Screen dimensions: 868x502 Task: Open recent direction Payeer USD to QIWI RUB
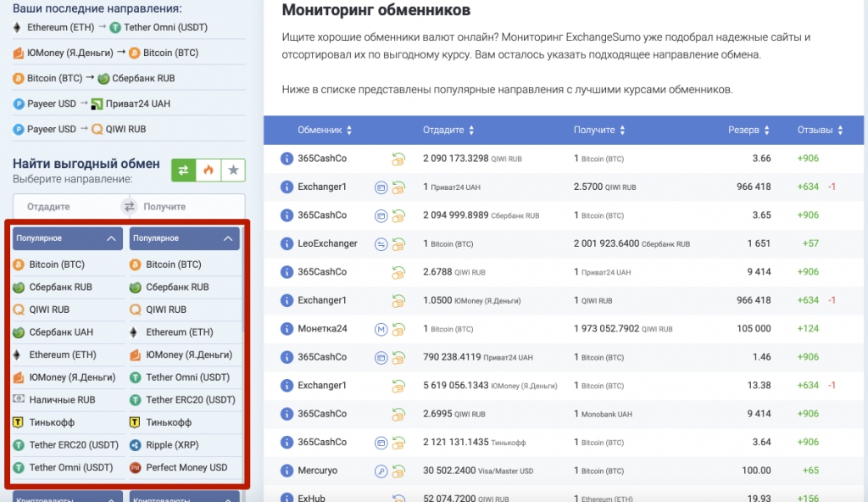point(79,130)
